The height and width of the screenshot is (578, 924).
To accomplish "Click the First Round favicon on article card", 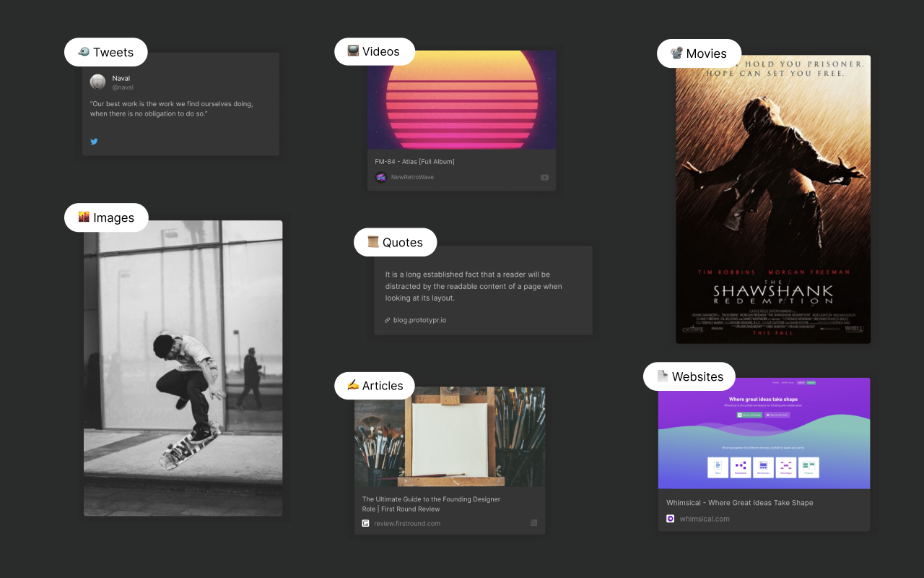I will click(366, 523).
